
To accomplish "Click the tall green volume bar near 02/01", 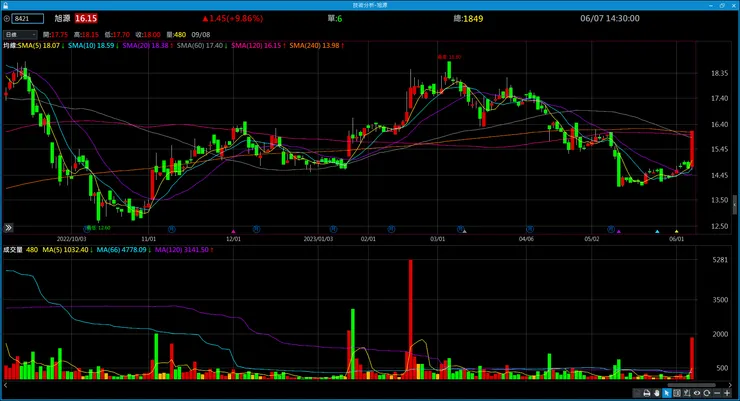I will pyautogui.click(x=353, y=344).
